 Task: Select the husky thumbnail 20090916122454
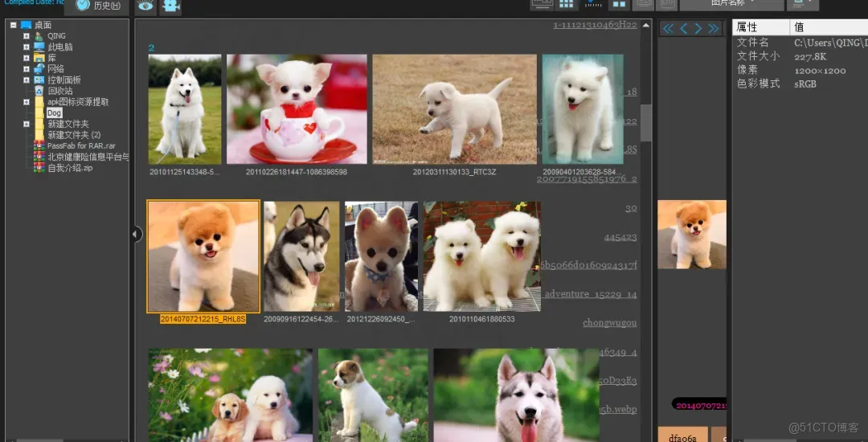tap(301, 256)
